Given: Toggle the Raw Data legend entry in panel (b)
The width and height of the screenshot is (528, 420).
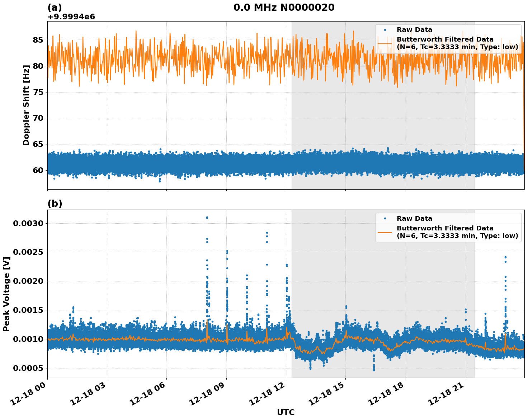Looking at the screenshot, I should (x=414, y=218).
